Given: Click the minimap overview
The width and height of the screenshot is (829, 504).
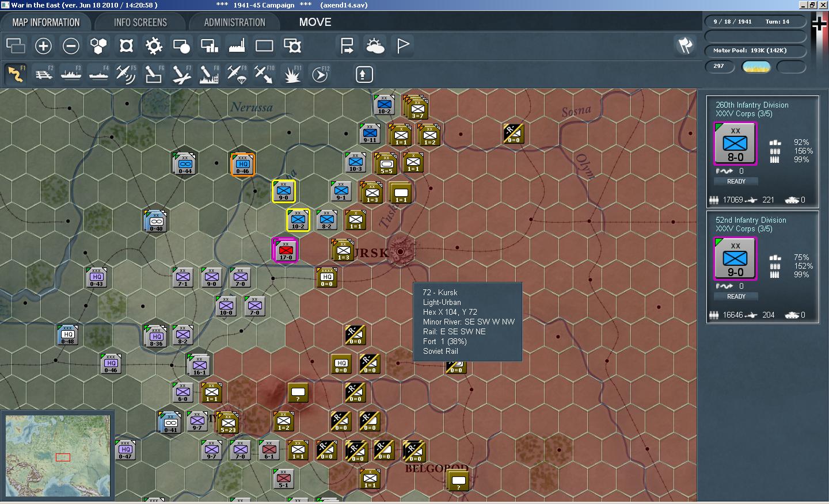Looking at the screenshot, I should pos(58,456).
